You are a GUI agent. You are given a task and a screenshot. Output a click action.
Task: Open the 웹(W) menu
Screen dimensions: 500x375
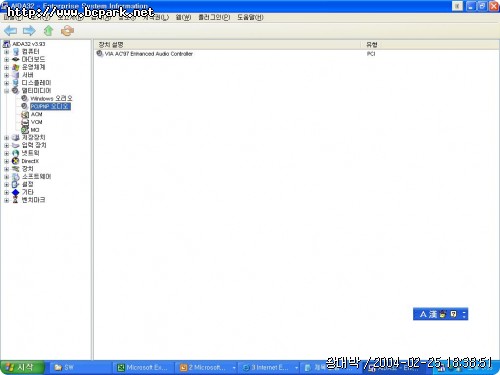183,17
